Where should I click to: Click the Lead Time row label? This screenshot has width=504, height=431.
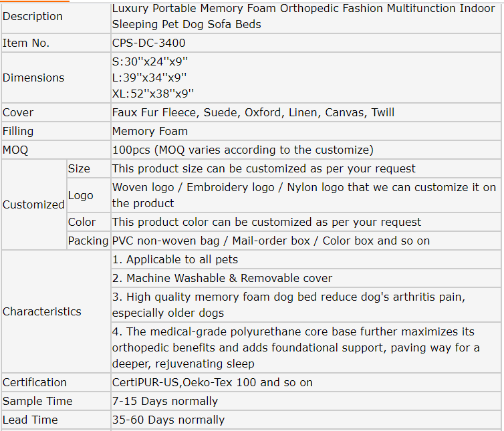pos(30,420)
